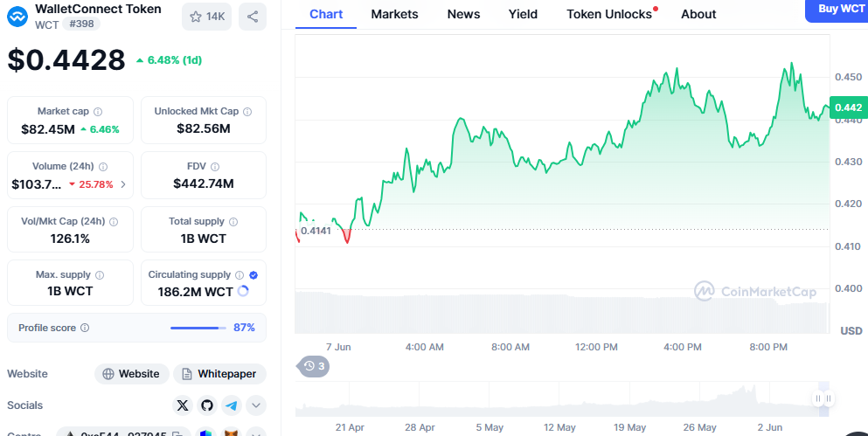
Task: Click the 7 Jun axis label
Action: point(338,348)
